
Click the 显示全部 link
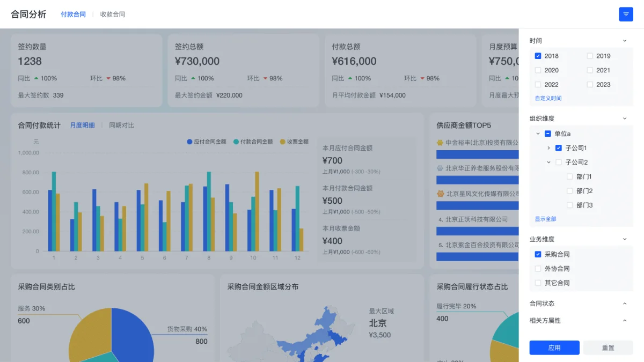coord(545,219)
